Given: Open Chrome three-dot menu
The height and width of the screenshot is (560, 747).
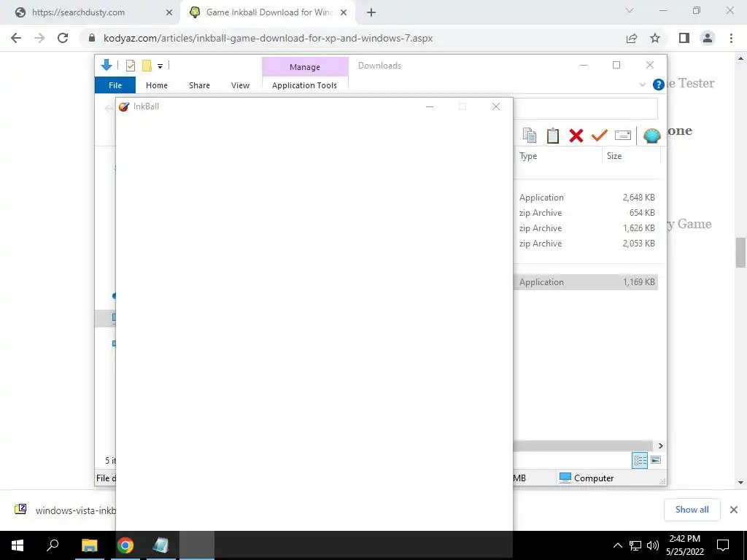Looking at the screenshot, I should point(731,38).
